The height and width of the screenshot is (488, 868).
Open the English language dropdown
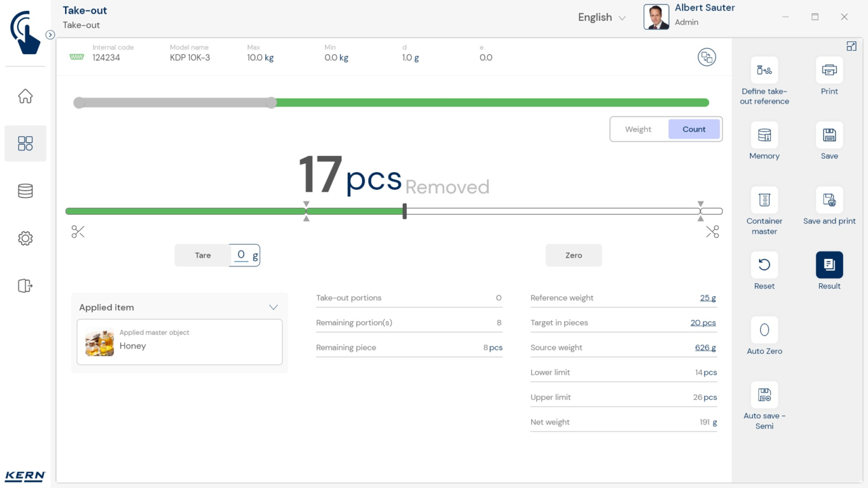(x=601, y=18)
